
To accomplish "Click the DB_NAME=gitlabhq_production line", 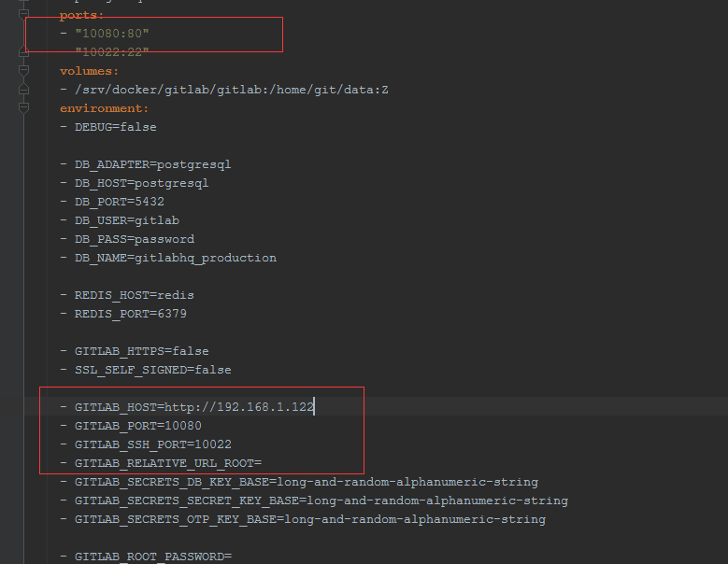I will click(x=168, y=258).
